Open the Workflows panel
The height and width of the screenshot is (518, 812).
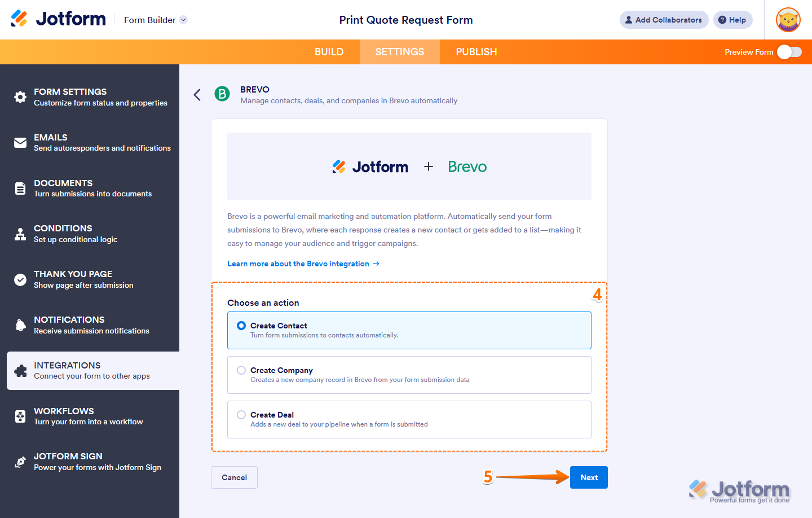20,416
